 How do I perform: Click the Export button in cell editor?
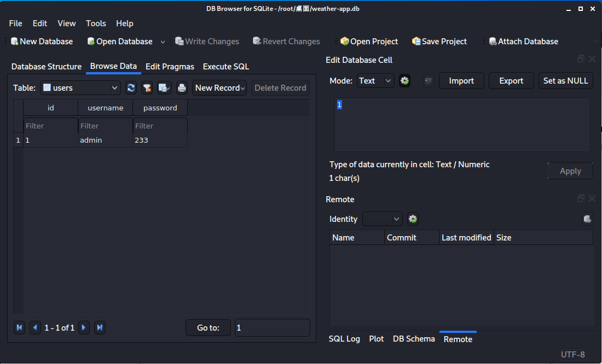pos(511,81)
